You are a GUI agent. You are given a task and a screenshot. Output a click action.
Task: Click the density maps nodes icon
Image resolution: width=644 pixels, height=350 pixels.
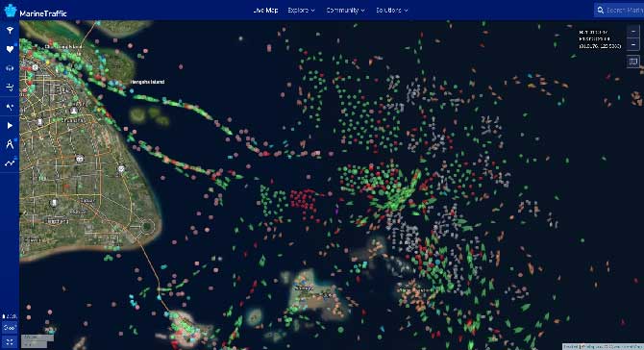(10, 107)
